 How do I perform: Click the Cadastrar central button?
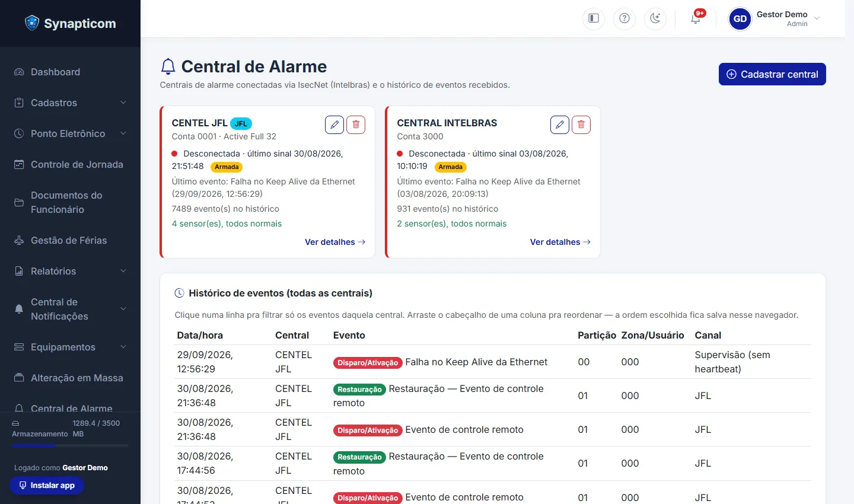pyautogui.click(x=772, y=74)
